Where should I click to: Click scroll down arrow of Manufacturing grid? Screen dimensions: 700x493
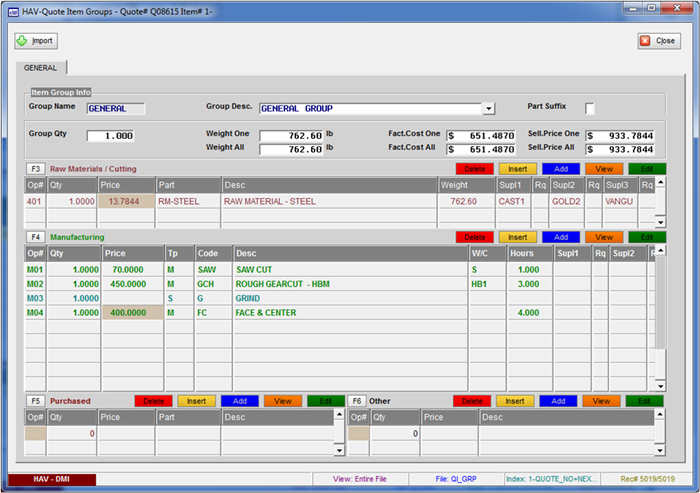[x=661, y=386]
